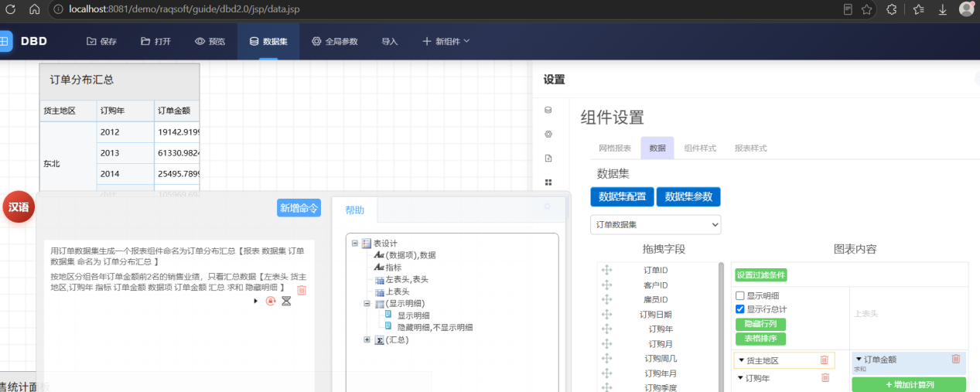Click the browser profile avatar

click(x=967, y=9)
